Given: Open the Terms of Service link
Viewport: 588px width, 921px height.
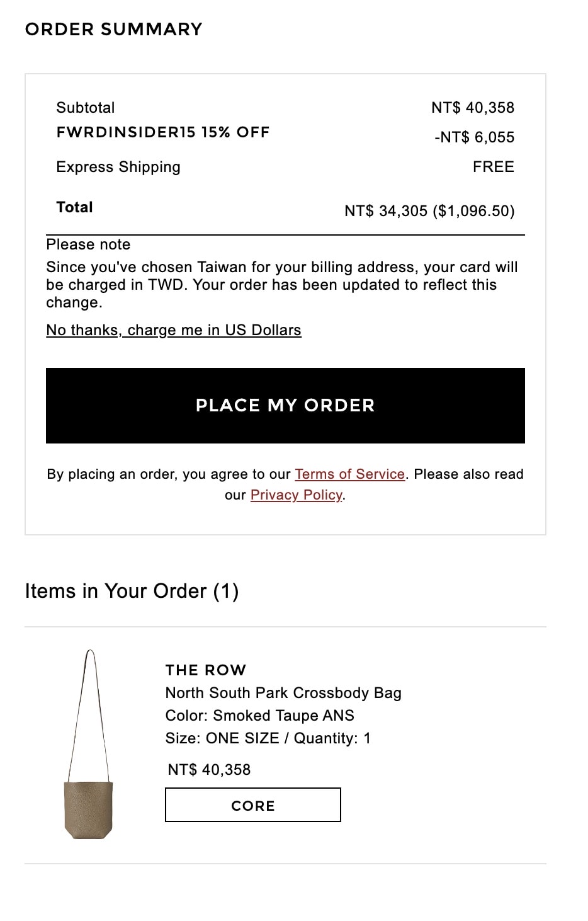Looking at the screenshot, I should coord(350,474).
